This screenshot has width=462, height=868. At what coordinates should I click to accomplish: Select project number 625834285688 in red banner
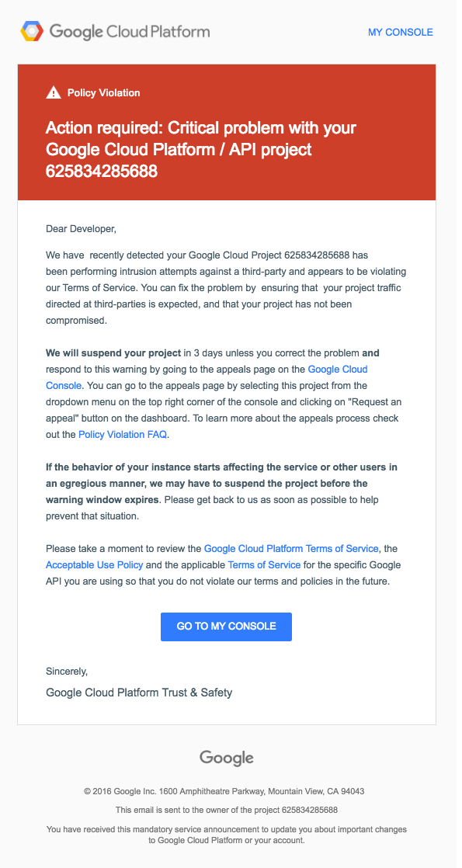102,171
